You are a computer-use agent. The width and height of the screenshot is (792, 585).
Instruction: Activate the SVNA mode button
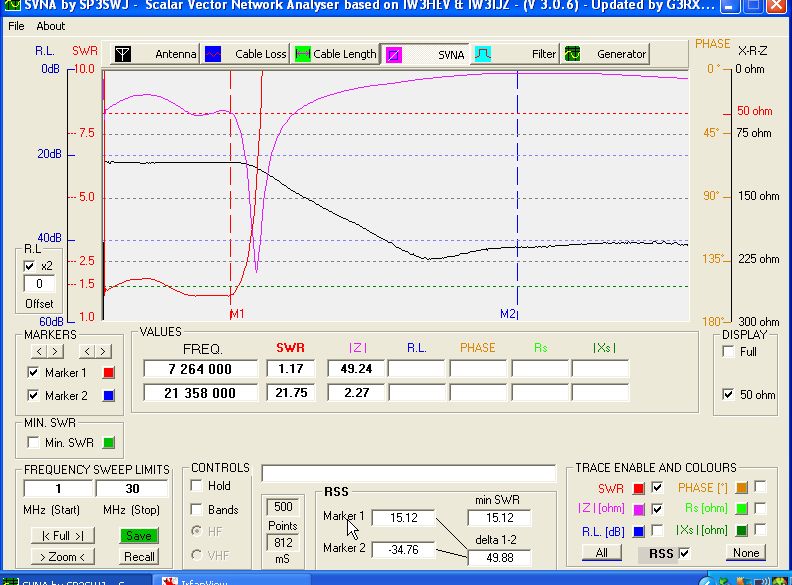coord(425,54)
